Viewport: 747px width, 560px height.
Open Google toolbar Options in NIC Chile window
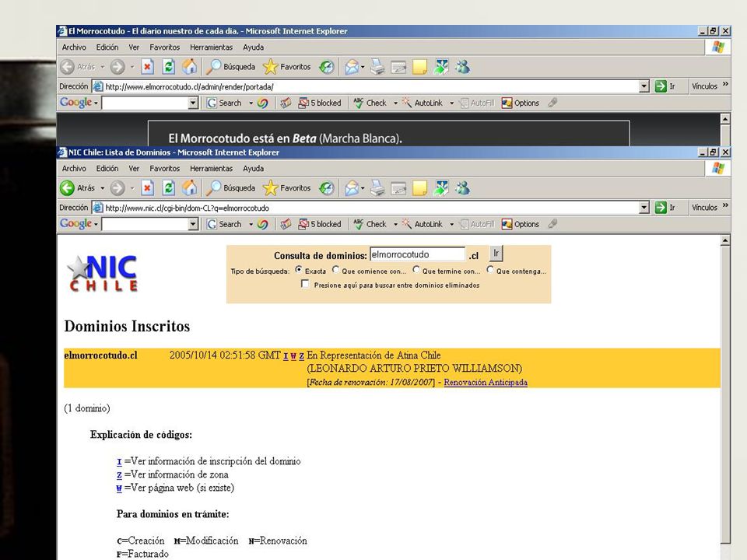tap(521, 224)
